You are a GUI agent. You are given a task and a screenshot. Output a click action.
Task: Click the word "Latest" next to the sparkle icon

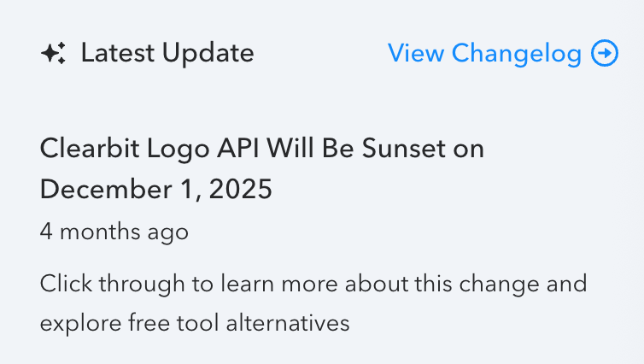click(x=115, y=54)
